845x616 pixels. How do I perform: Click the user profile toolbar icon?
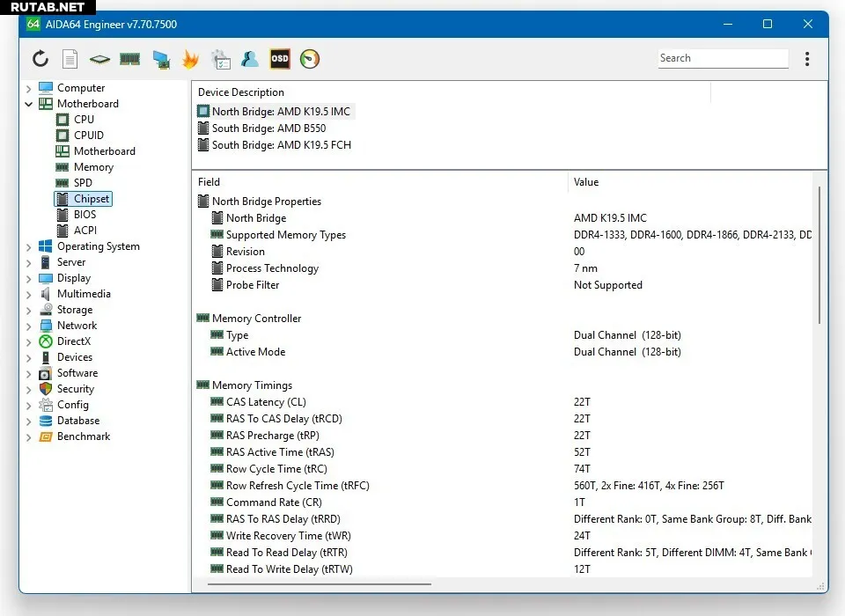coord(249,59)
